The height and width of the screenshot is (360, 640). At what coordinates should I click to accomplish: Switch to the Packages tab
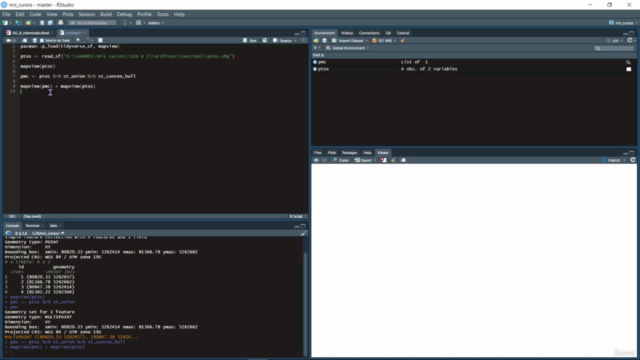(x=349, y=153)
